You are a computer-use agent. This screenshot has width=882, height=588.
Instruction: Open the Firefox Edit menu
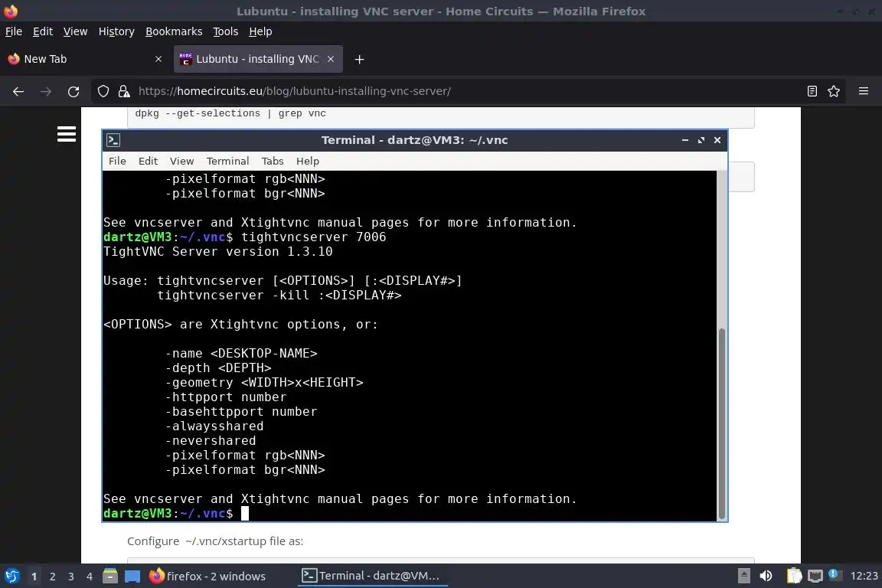[43, 31]
